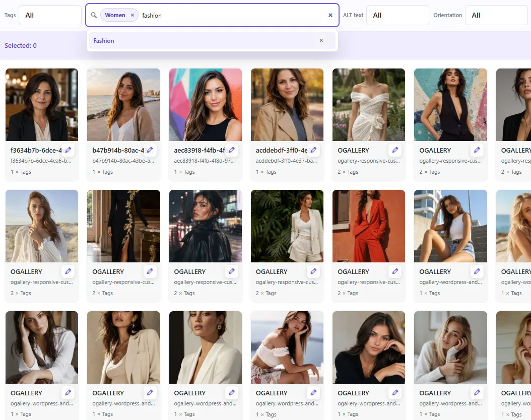Click filename b47b914b-80ac-43be-a...
The width and height of the screenshot is (531, 420).
tap(123, 161)
